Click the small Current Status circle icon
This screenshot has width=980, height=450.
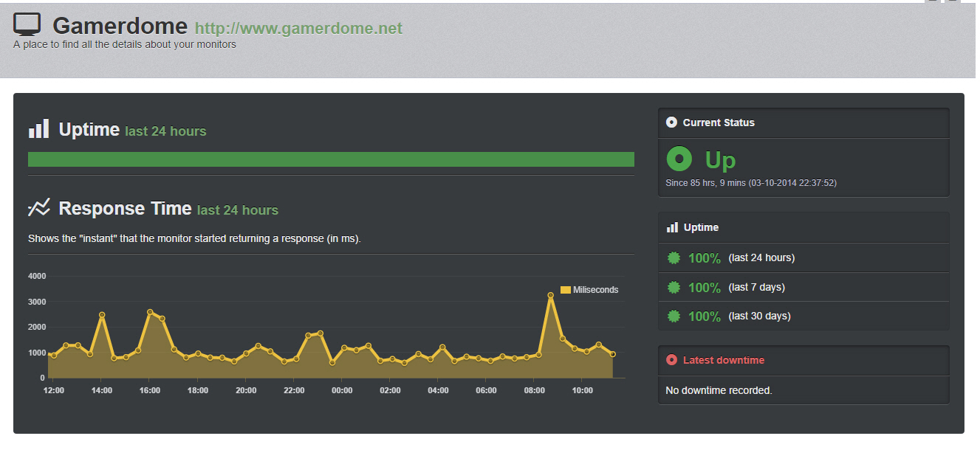pos(671,122)
